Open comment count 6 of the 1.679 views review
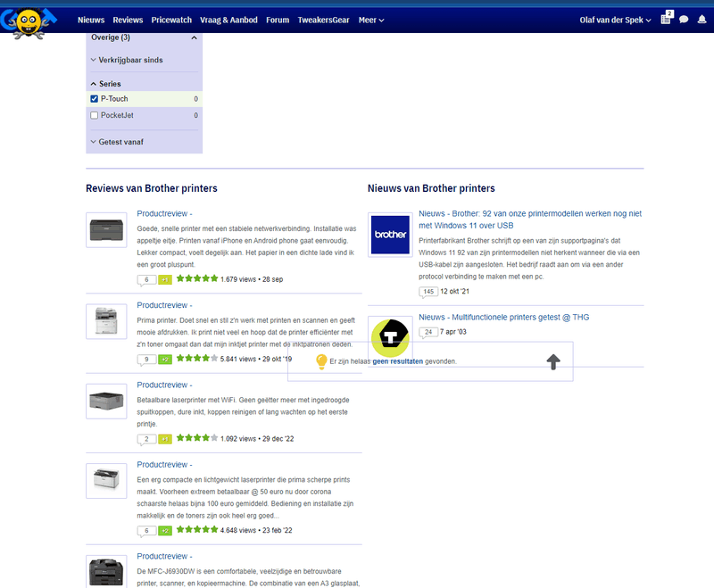The image size is (714, 588). click(146, 280)
